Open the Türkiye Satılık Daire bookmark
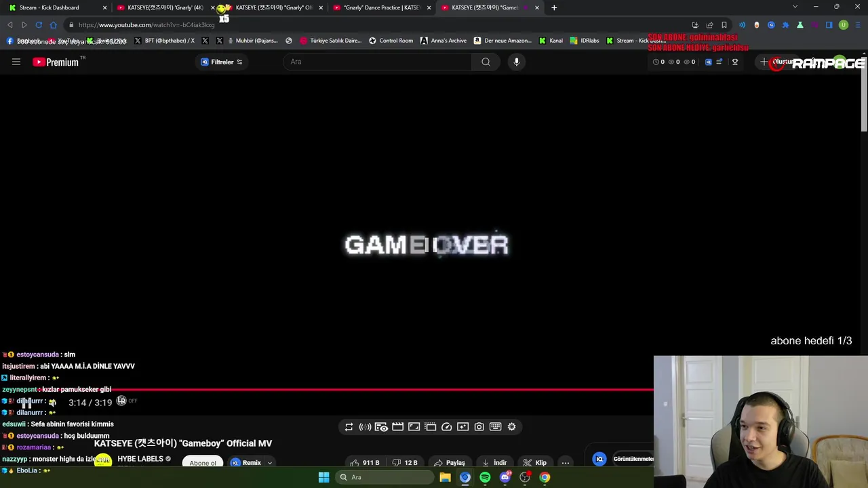 pos(330,41)
